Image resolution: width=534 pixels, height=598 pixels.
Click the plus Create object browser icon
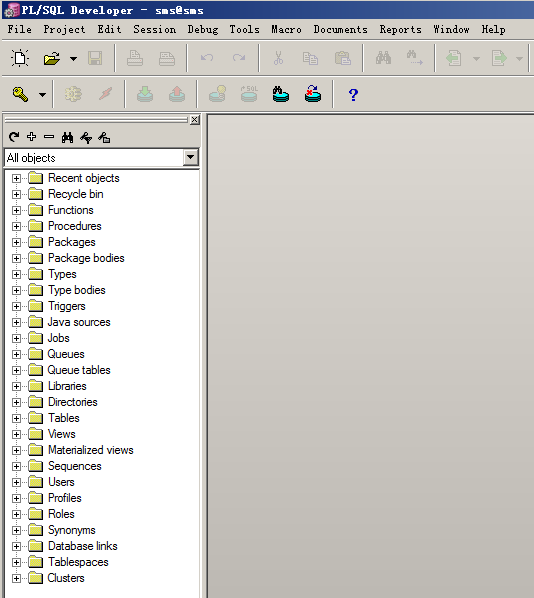tap(32, 137)
